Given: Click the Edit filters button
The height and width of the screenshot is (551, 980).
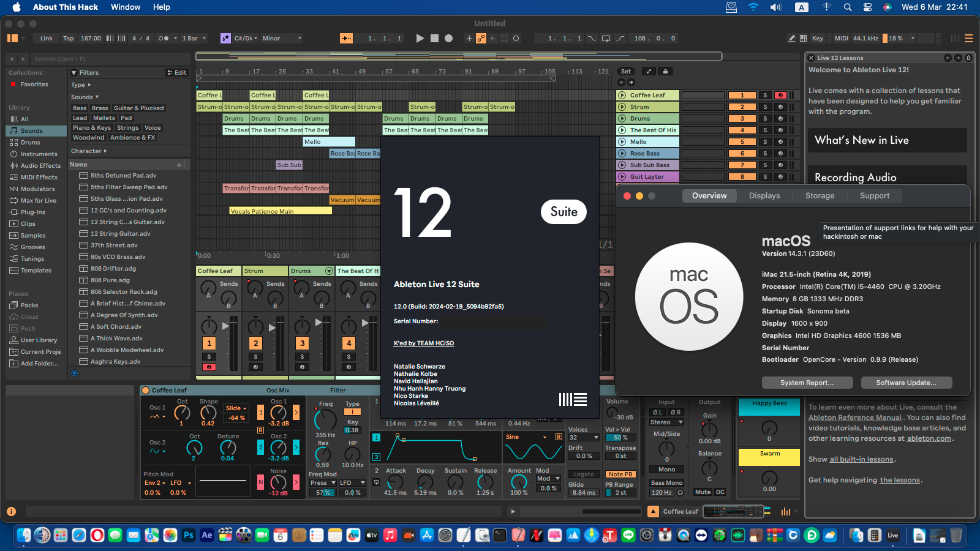Looking at the screenshot, I should [x=177, y=73].
